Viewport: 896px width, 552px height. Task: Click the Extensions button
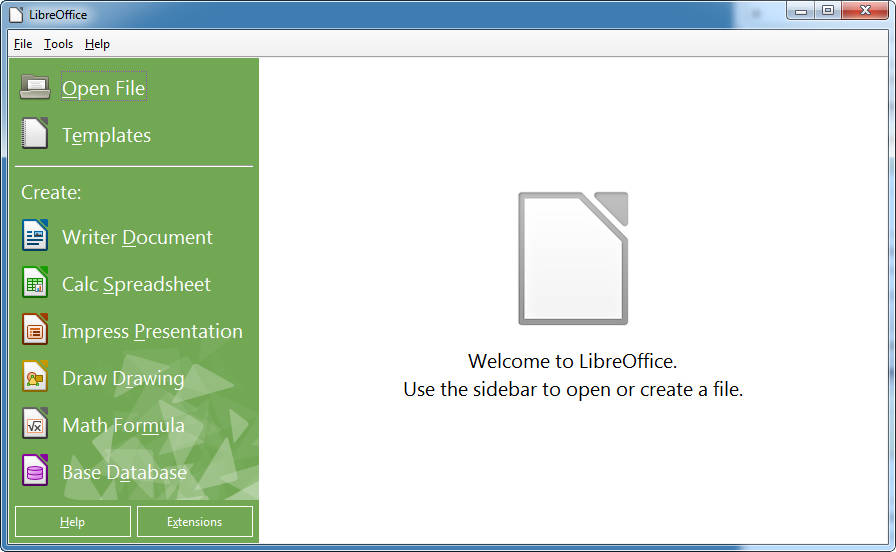click(195, 522)
